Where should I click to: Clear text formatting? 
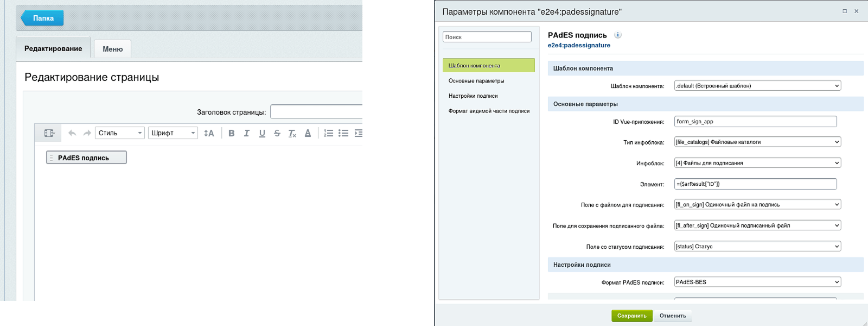pos(292,133)
